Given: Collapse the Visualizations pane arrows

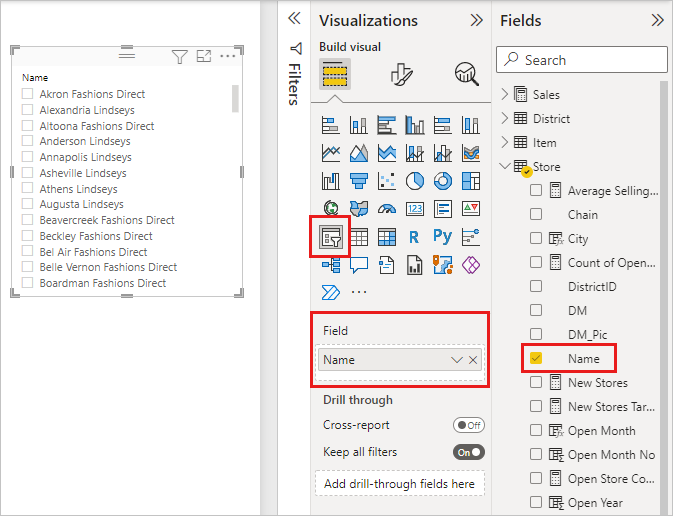Looking at the screenshot, I should [x=476, y=20].
